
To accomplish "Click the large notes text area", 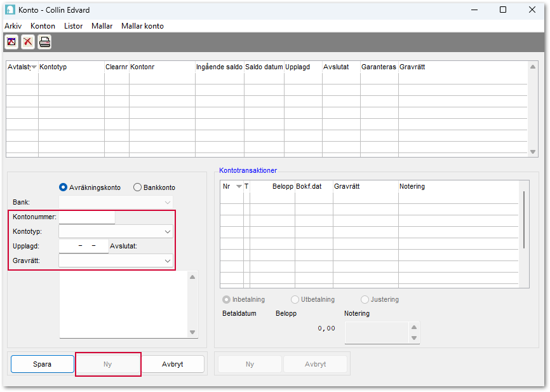I will pos(124,304).
